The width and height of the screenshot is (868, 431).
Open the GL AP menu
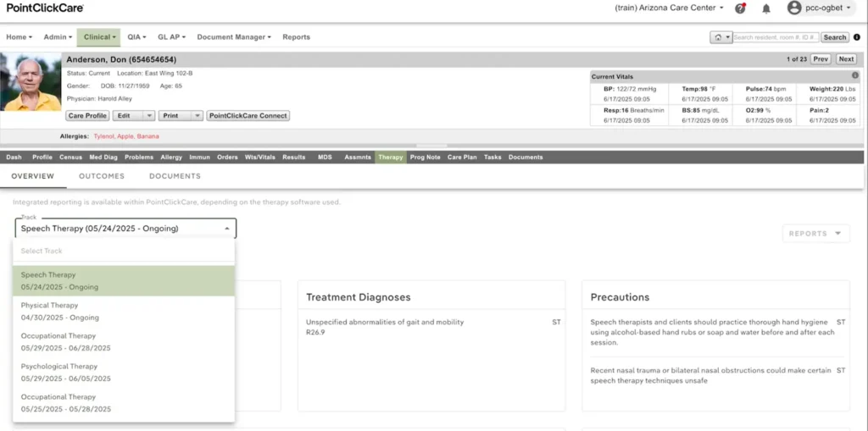171,37
